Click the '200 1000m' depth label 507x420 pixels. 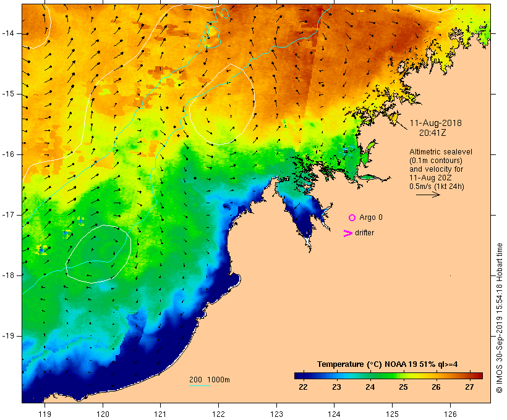pos(210,380)
